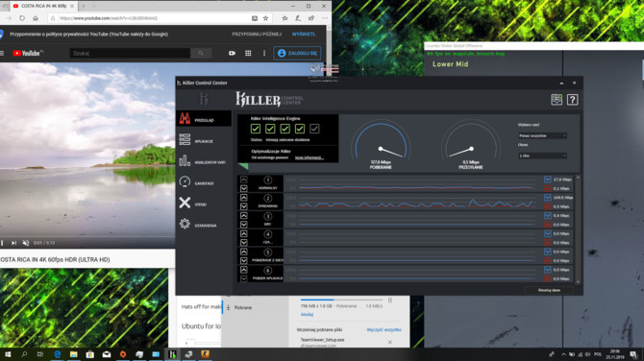Open Ustawienia settings in Killer sidebar
This screenshot has width=644, height=361.
pyautogui.click(x=204, y=225)
